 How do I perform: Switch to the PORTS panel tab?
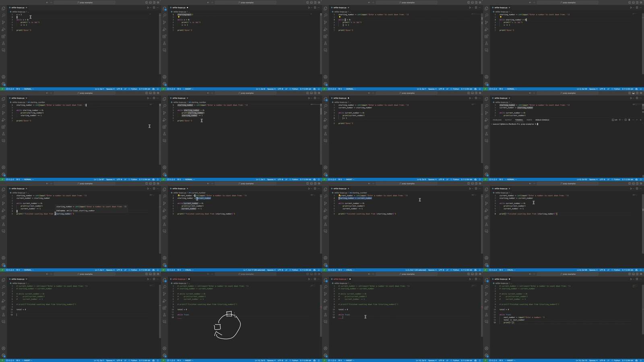pyautogui.click(x=529, y=120)
